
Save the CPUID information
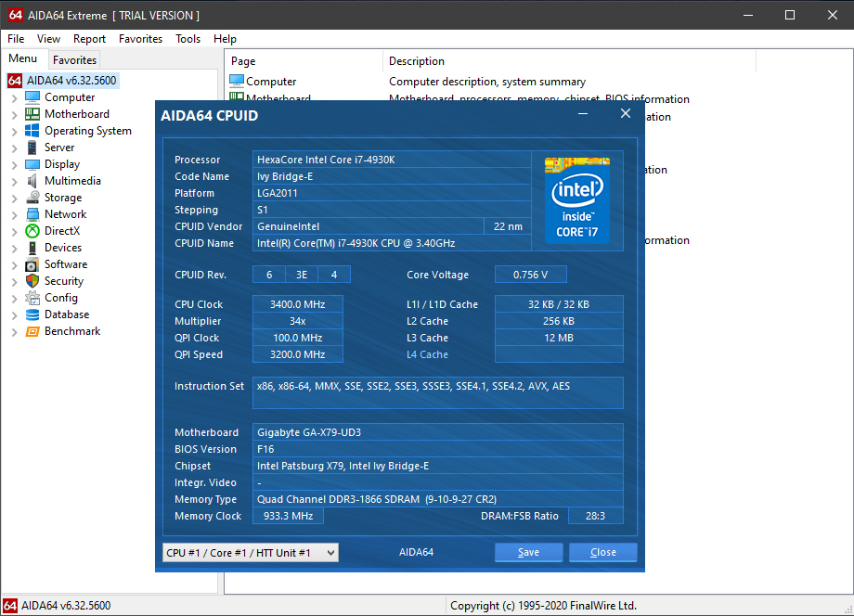[528, 552]
